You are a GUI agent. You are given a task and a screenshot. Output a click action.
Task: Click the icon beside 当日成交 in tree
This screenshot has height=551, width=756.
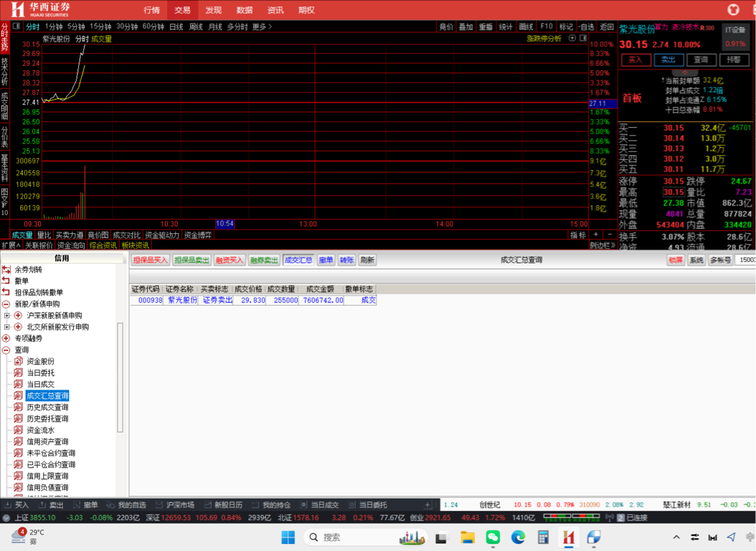[19, 385]
